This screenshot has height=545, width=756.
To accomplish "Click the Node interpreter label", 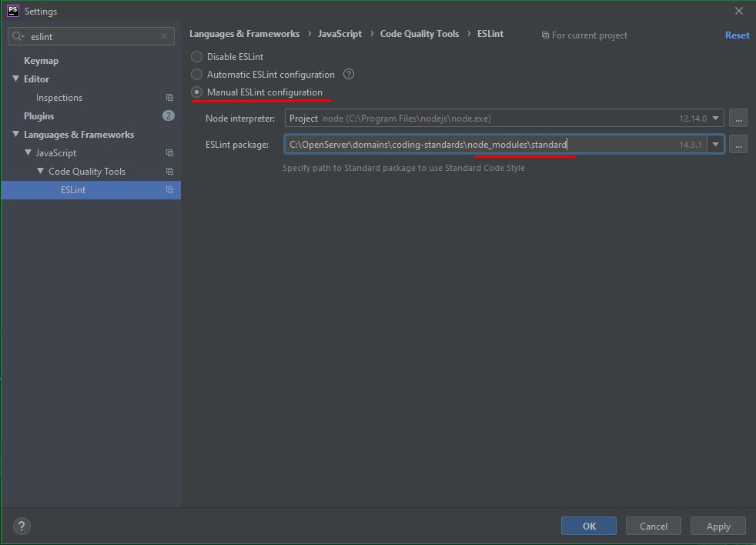I will 240,119.
